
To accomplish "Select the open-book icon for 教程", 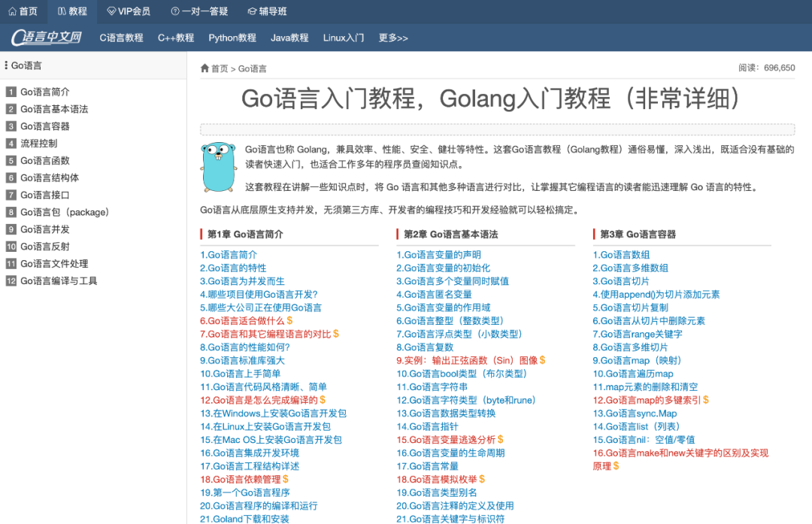I will 61,11.
